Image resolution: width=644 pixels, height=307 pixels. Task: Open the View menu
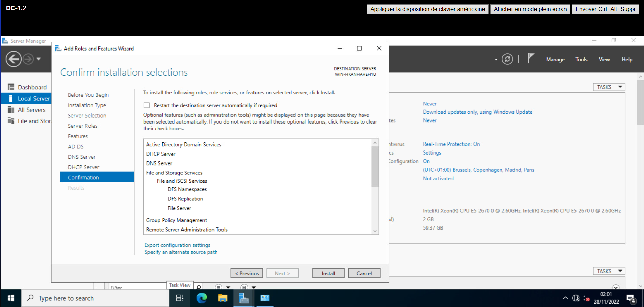604,59
